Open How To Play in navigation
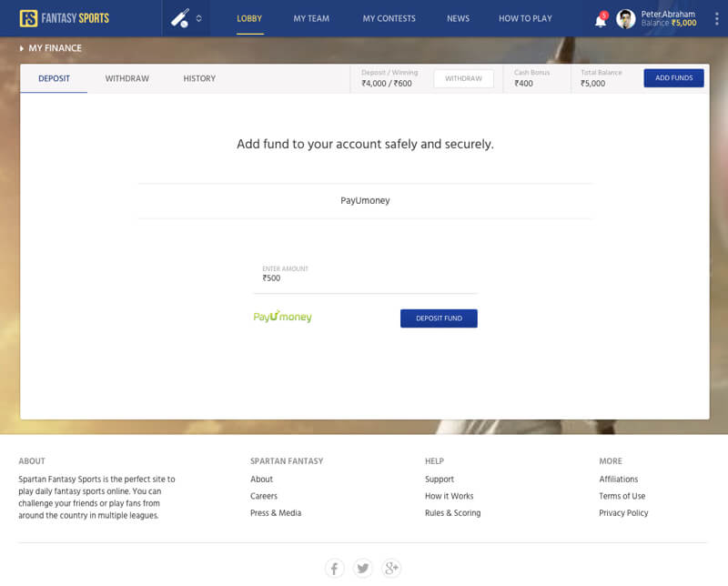 click(x=525, y=18)
